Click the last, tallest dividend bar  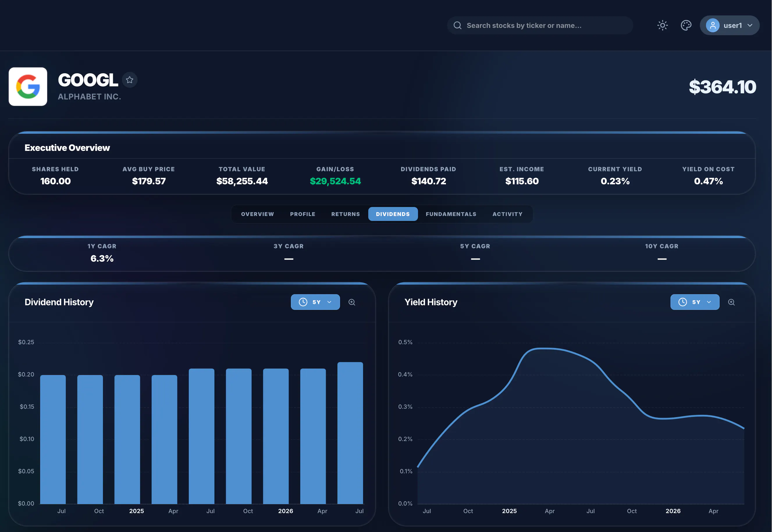(x=350, y=433)
